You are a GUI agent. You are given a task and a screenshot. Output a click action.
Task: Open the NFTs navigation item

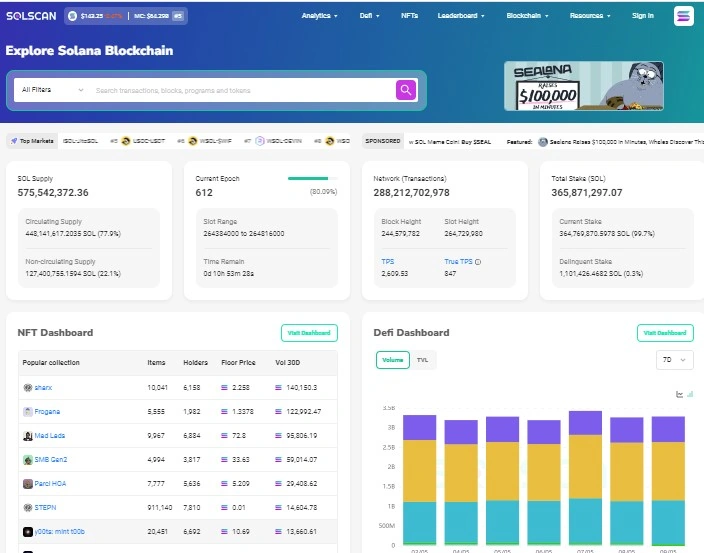point(409,16)
